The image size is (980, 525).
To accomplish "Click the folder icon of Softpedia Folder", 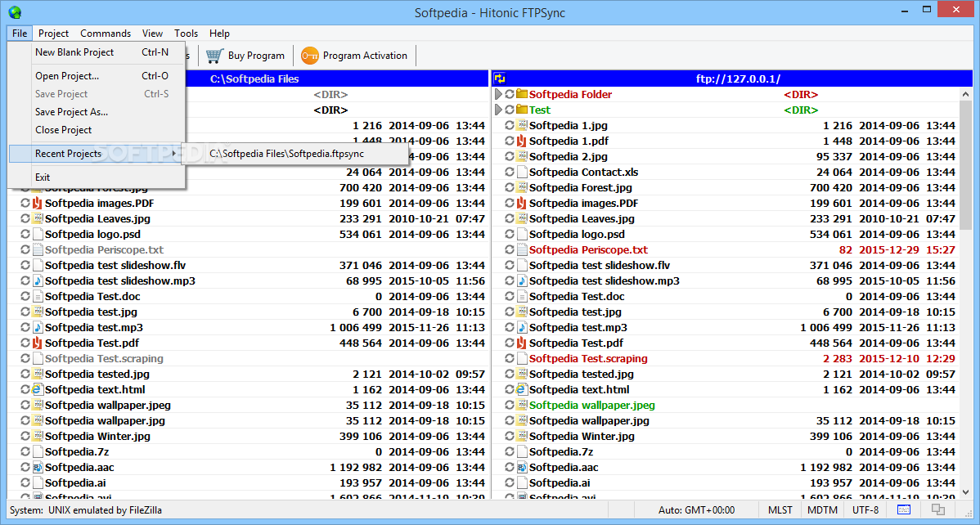I will tap(522, 94).
